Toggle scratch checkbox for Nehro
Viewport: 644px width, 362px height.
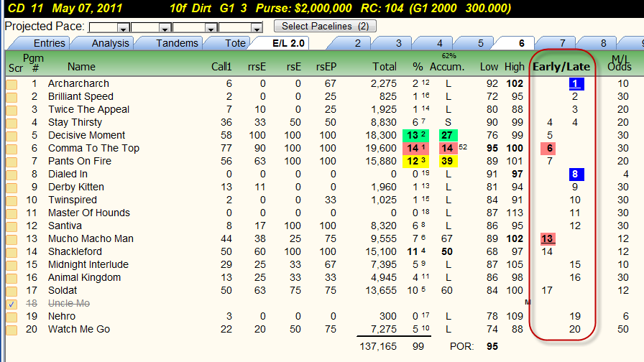click(11, 317)
